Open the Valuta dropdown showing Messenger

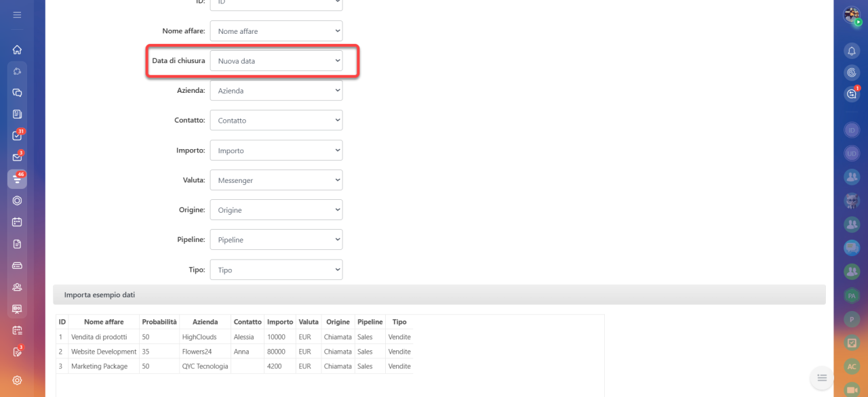(276, 180)
